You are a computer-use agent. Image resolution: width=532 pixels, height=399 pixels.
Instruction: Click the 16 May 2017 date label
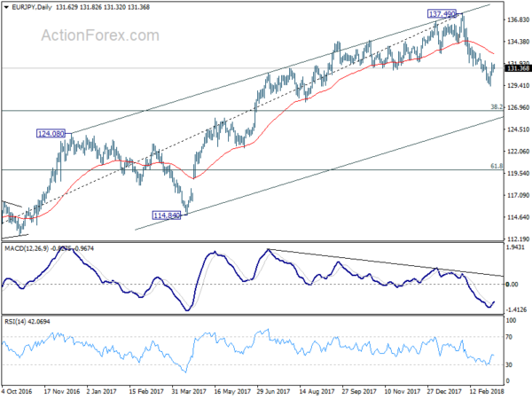click(x=232, y=391)
